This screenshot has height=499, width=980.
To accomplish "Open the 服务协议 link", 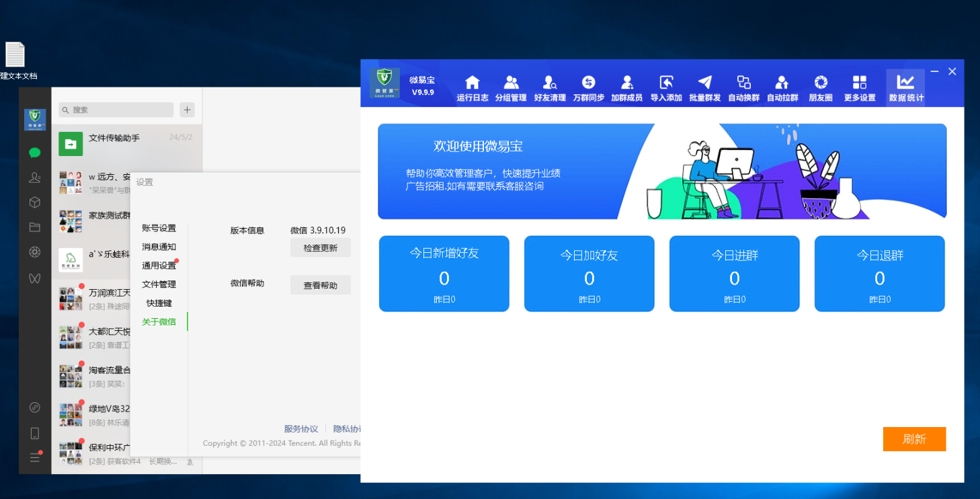I will tap(300, 428).
